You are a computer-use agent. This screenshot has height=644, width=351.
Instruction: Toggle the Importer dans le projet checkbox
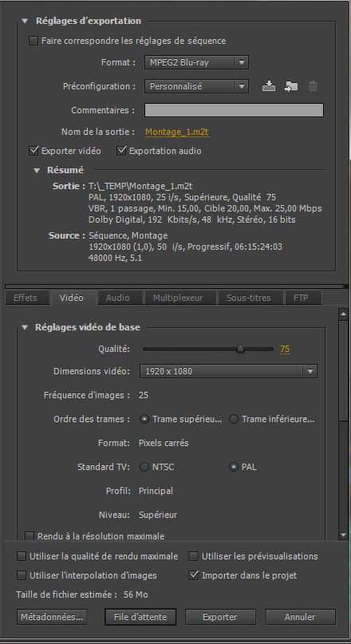tap(193, 575)
